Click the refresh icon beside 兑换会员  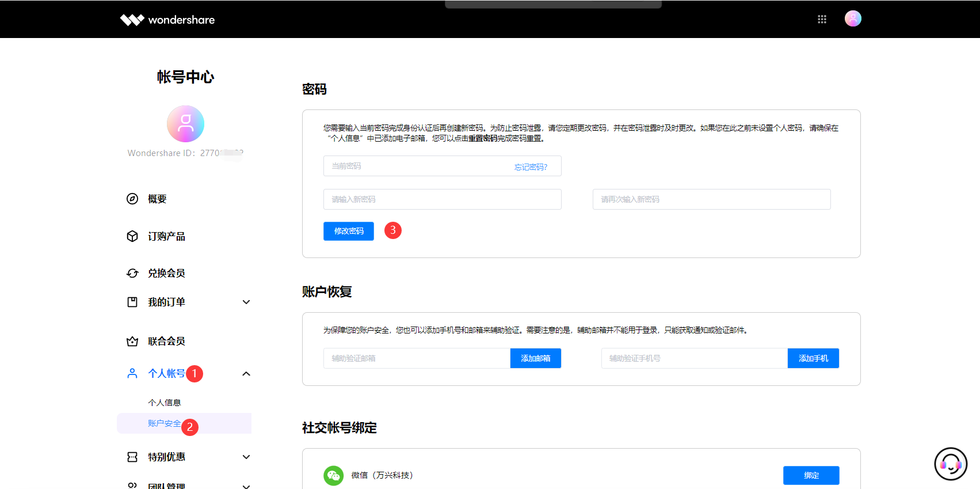pyautogui.click(x=132, y=273)
